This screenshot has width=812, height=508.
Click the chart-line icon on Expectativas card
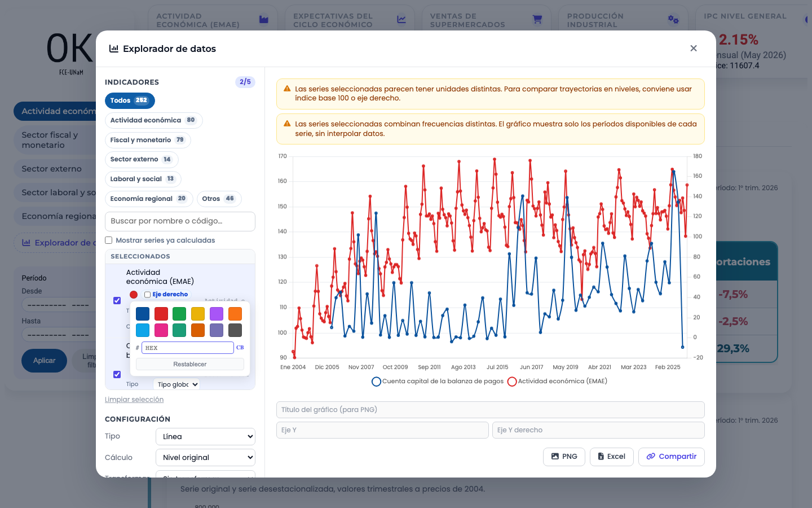tap(401, 20)
